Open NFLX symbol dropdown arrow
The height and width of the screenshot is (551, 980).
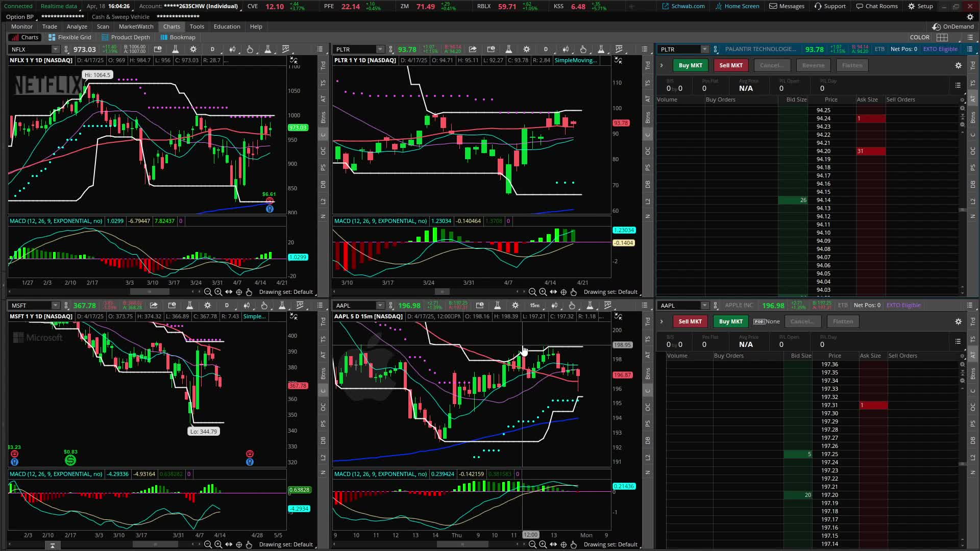(x=55, y=49)
